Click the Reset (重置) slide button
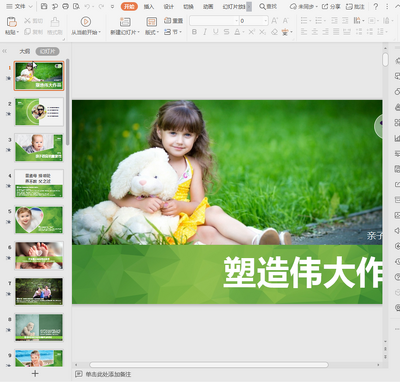This screenshot has width=400, height=382. [x=173, y=21]
